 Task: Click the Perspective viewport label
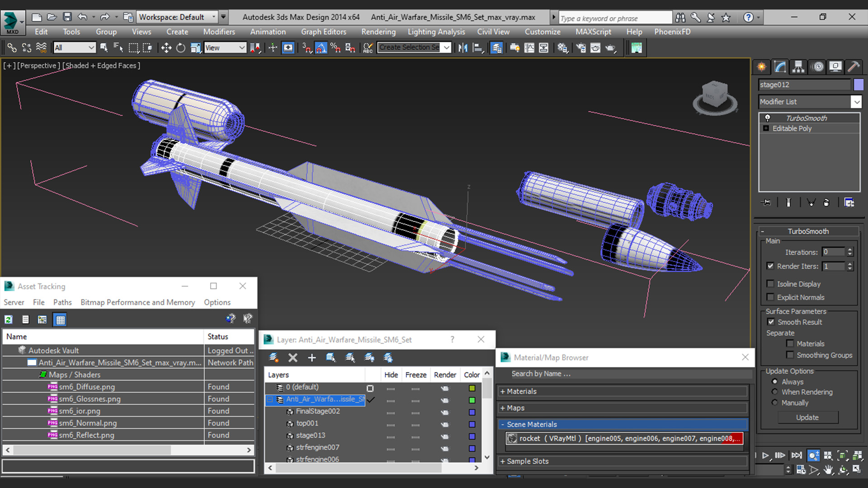coord(38,66)
